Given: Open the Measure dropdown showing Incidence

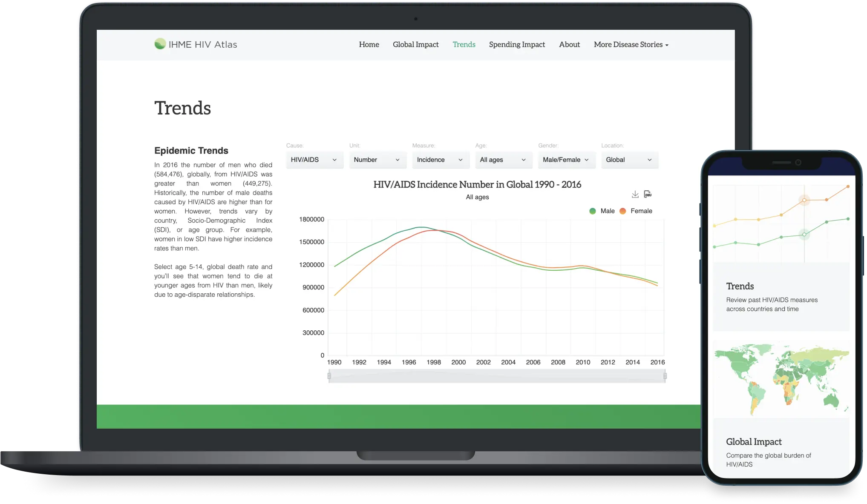Looking at the screenshot, I should pos(441,160).
